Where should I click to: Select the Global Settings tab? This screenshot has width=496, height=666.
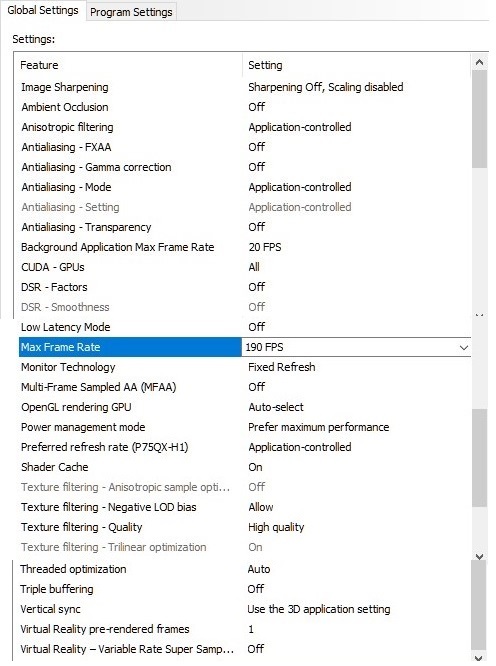coord(43,10)
